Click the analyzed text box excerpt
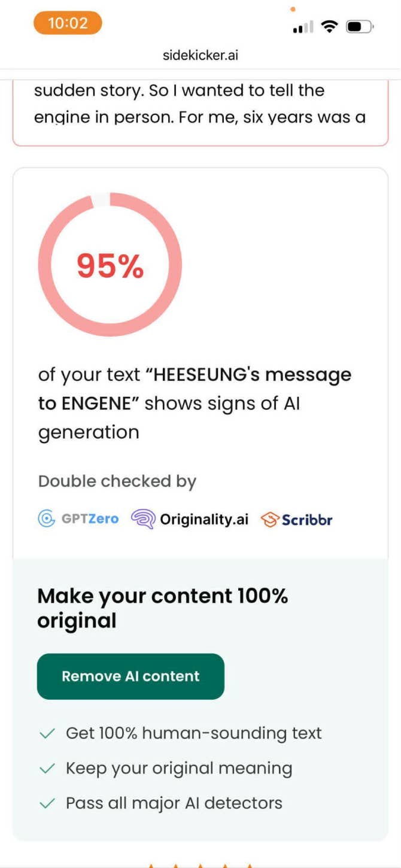Viewport: 401px width, 868px height. (x=200, y=104)
